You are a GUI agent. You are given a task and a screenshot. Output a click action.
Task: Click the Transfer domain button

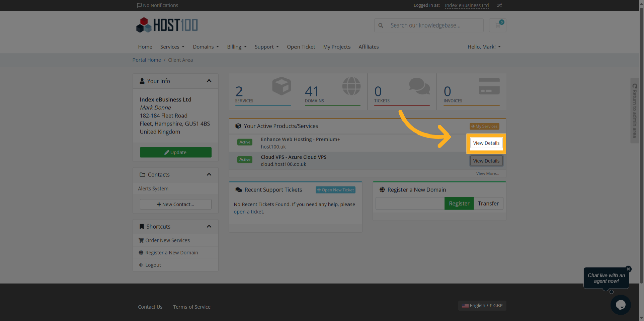488,203
